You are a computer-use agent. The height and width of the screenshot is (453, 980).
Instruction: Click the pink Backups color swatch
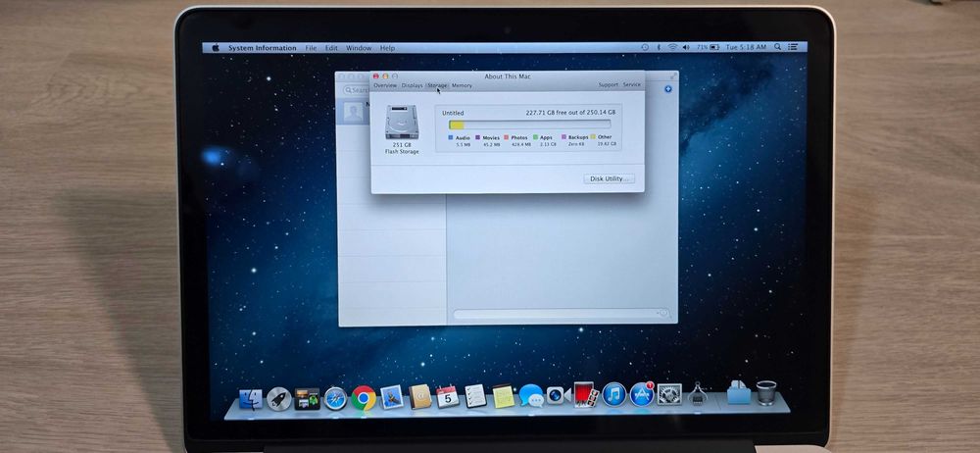click(563, 137)
